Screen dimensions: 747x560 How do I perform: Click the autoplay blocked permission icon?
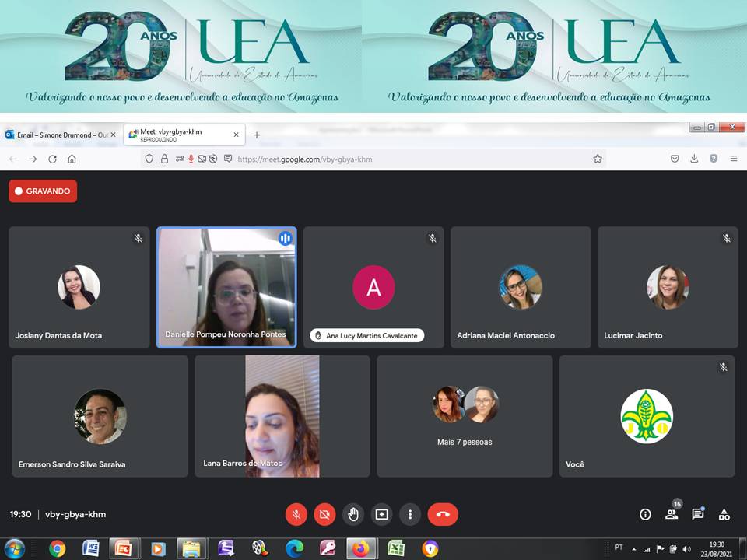[213, 159]
